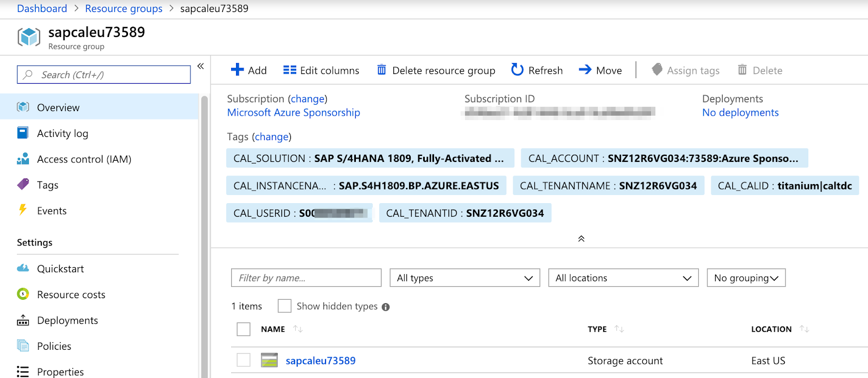Screen dimensions: 868x378
Task: Click the Delete resource group trash icon
Action: click(382, 70)
